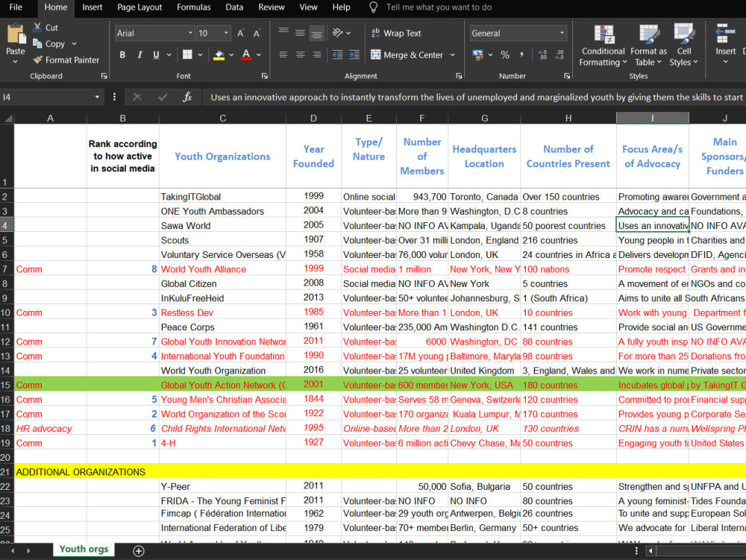The image size is (746, 560).
Task: Increase the cell indent
Action: pos(354,54)
